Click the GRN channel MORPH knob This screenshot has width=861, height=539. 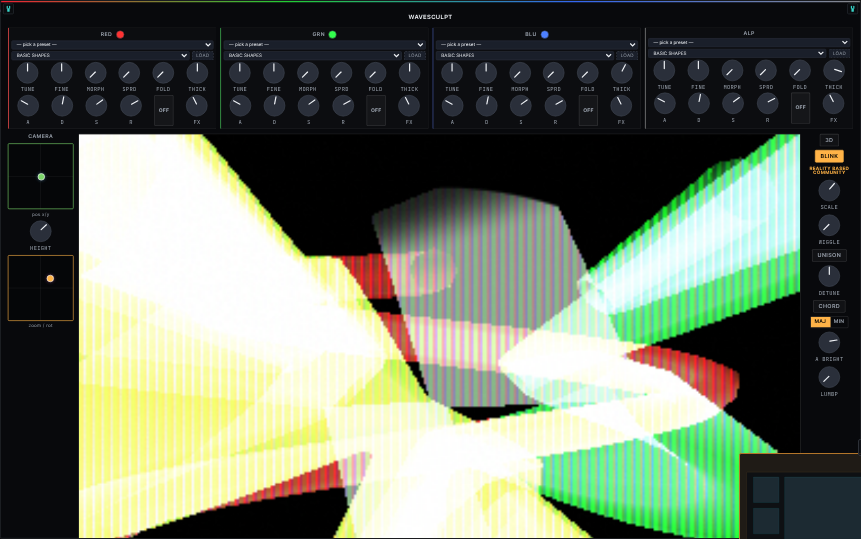pos(308,73)
